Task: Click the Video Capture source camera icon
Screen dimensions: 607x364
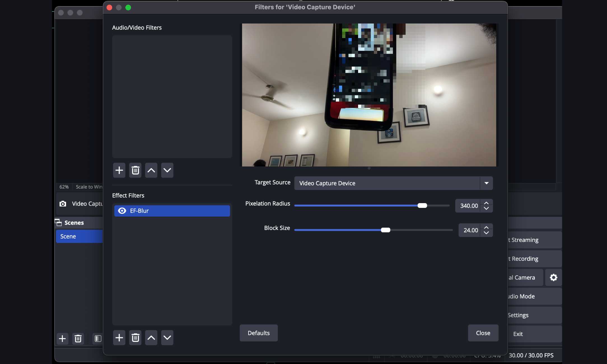Action: tap(63, 204)
